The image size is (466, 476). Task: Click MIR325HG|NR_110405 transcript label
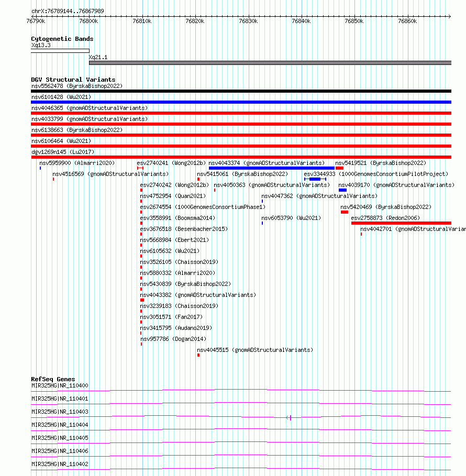(60, 438)
